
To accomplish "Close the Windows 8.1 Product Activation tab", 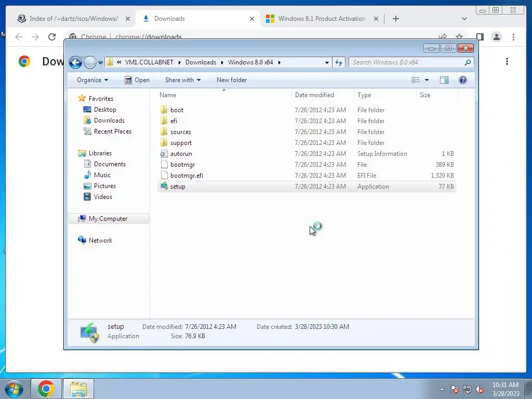I will click(x=376, y=19).
